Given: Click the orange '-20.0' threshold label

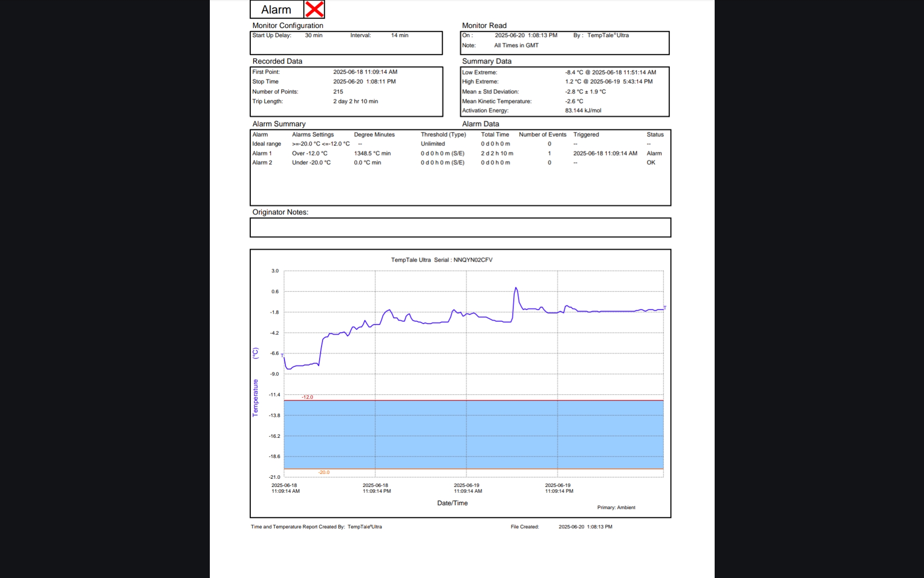Looking at the screenshot, I should click(x=324, y=472).
